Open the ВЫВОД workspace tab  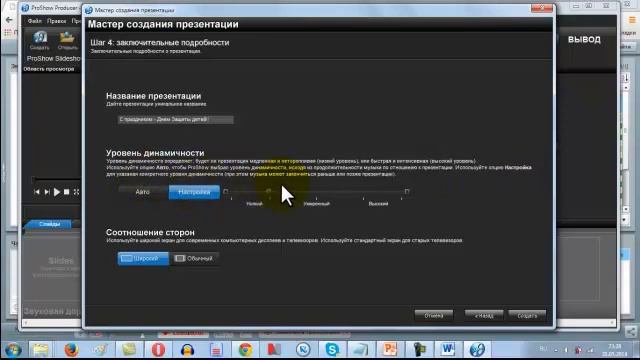[584, 40]
